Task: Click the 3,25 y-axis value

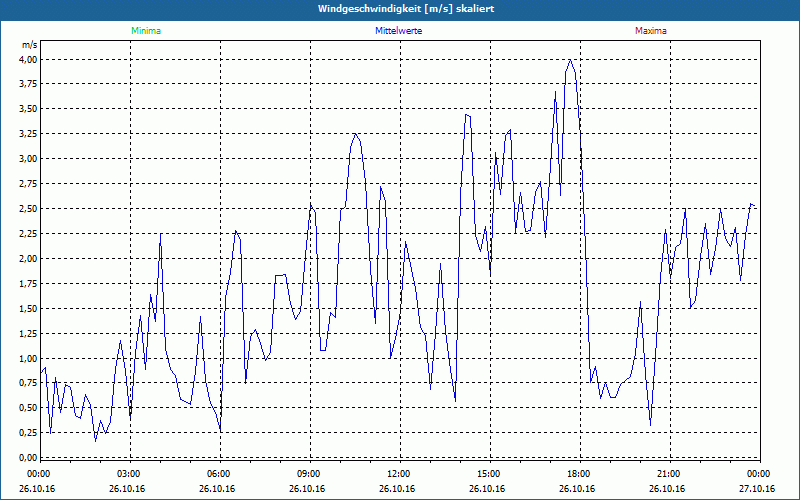Action: click(x=29, y=134)
